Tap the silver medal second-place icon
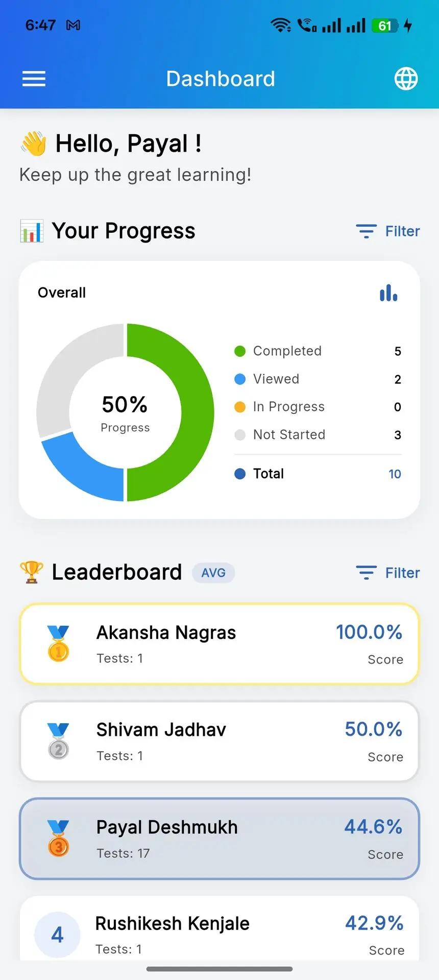Image resolution: width=439 pixels, height=980 pixels. [58, 741]
